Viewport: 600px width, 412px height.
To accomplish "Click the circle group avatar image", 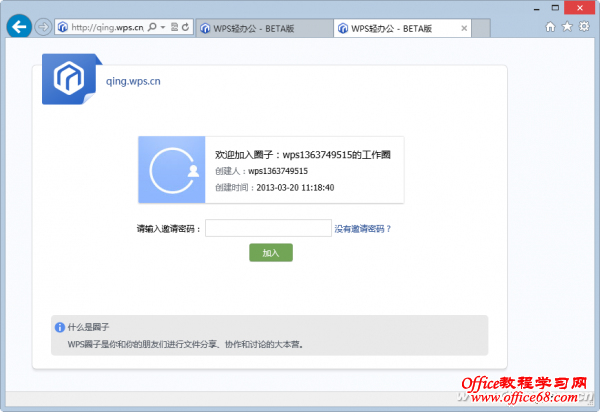I will (171, 169).
